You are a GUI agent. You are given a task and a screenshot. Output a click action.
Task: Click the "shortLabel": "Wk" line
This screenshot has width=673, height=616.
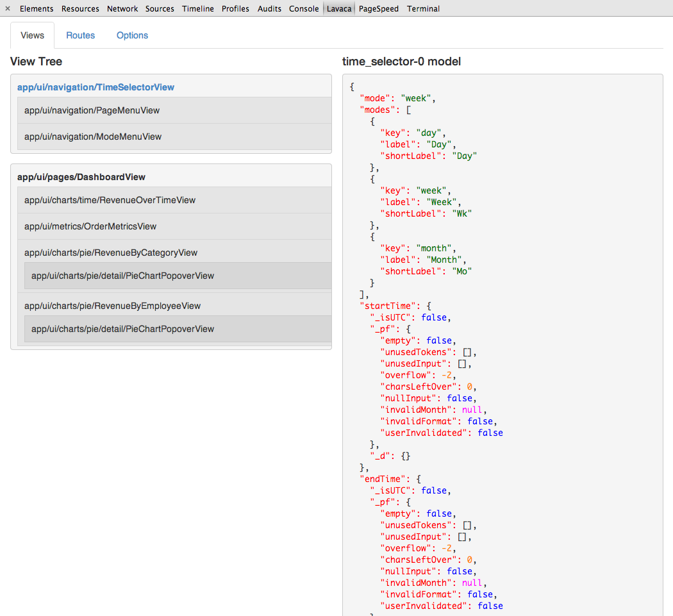point(426,214)
